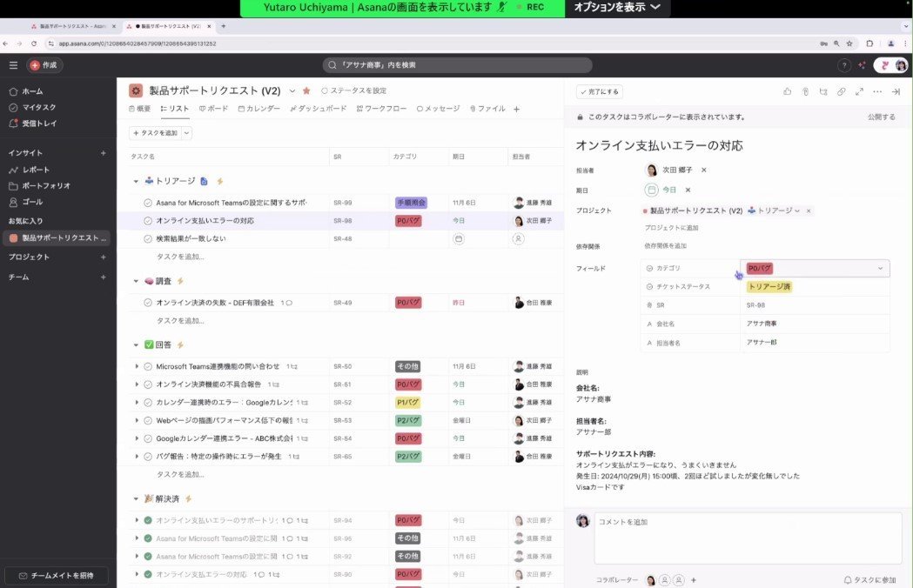Toggle the project favorite star
Image resolution: width=913 pixels, height=588 pixels.
[x=306, y=90]
